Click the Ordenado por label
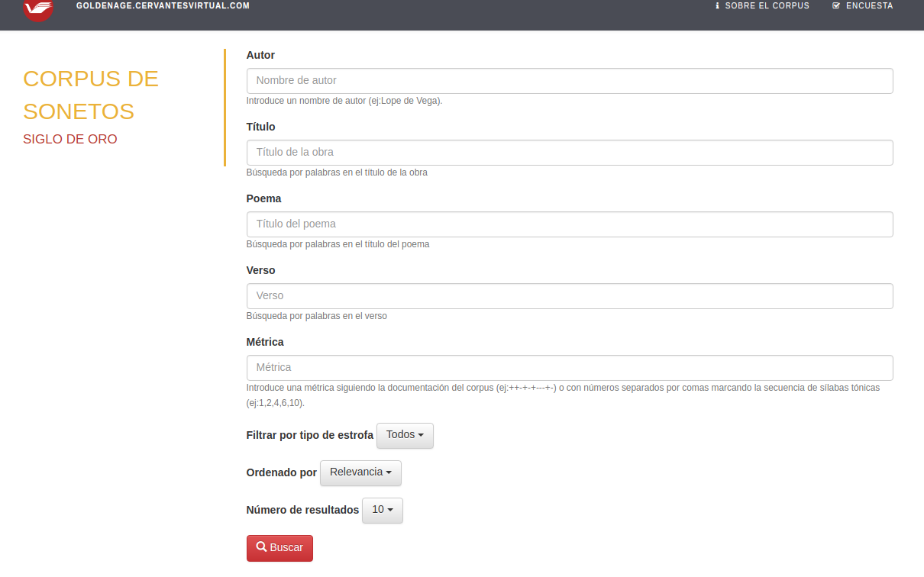This screenshot has height=577, width=924. click(x=282, y=472)
